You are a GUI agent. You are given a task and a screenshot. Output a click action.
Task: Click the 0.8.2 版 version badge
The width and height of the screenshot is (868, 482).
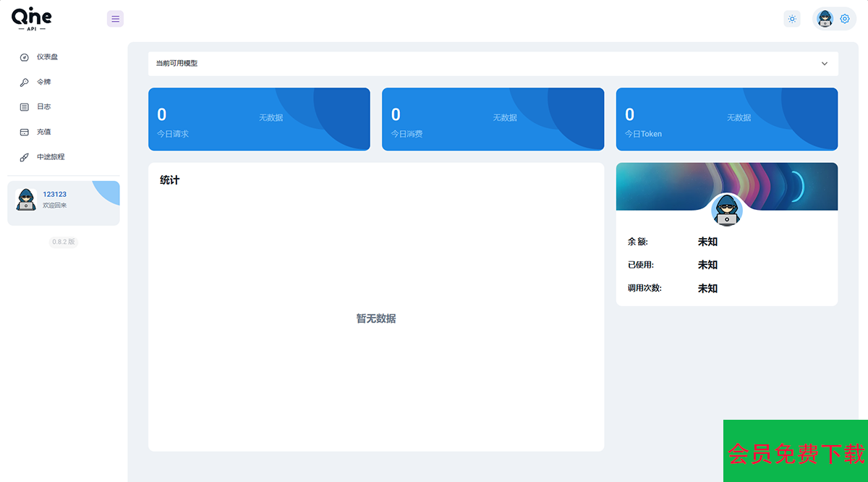64,242
